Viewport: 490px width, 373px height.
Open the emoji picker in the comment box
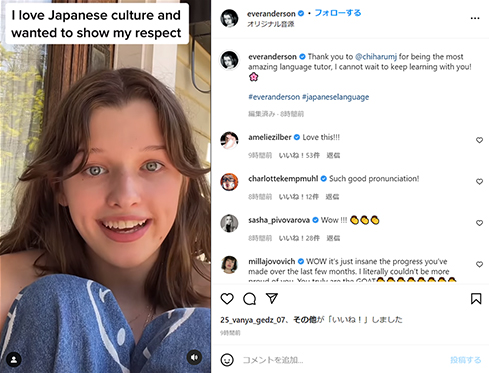(227, 360)
